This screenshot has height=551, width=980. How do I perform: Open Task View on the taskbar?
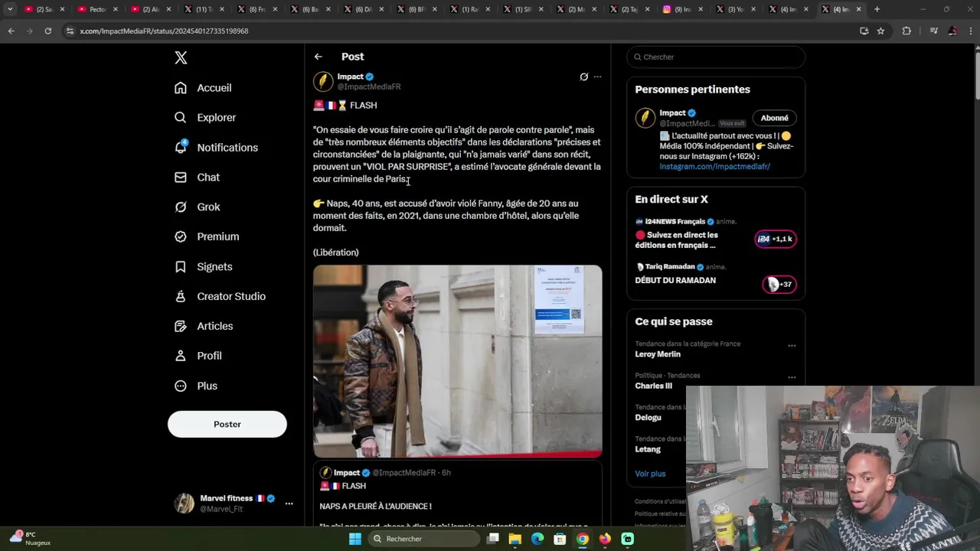[493, 539]
